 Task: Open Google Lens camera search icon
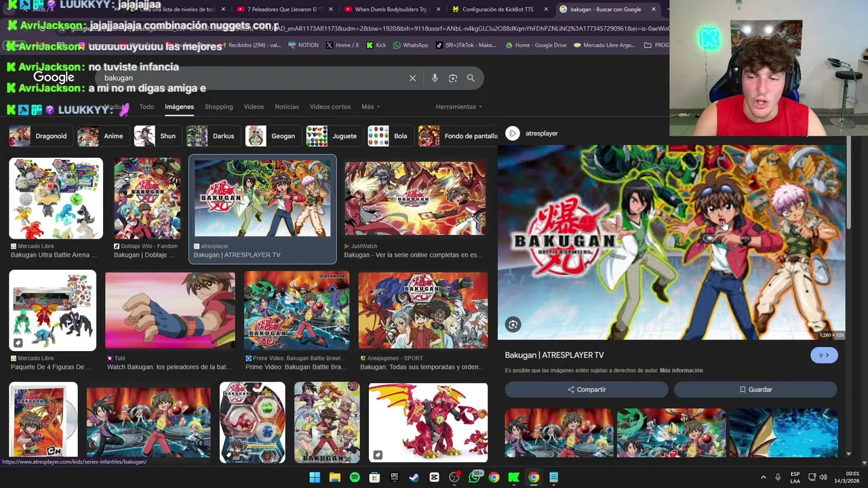point(453,78)
